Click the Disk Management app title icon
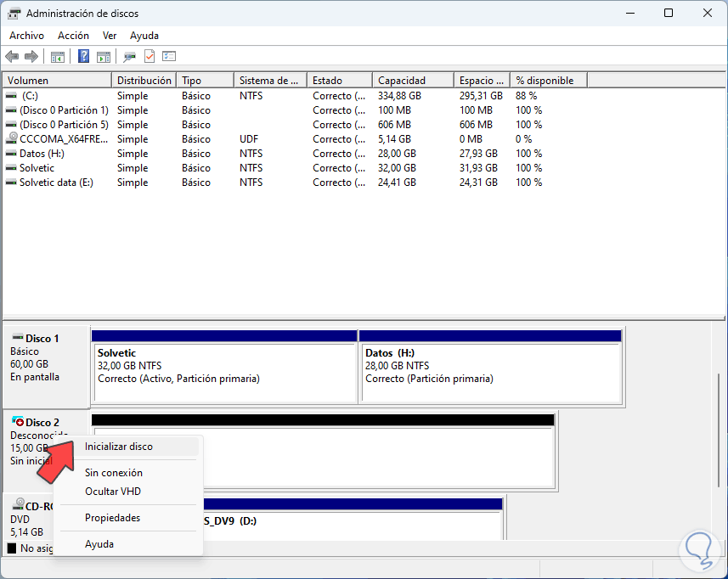 click(14, 14)
